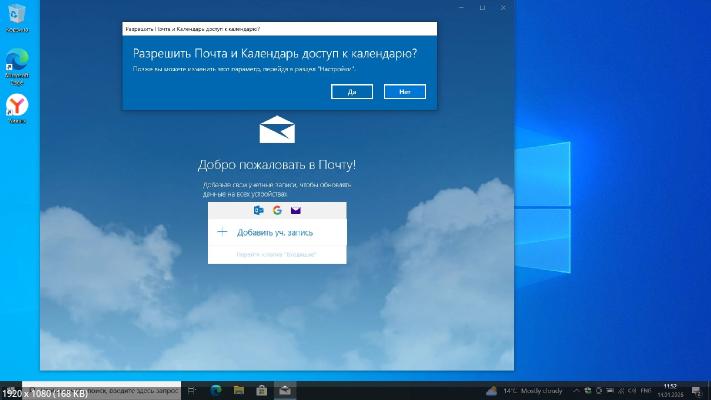Select the Yahoo mail icon

pos(295,211)
